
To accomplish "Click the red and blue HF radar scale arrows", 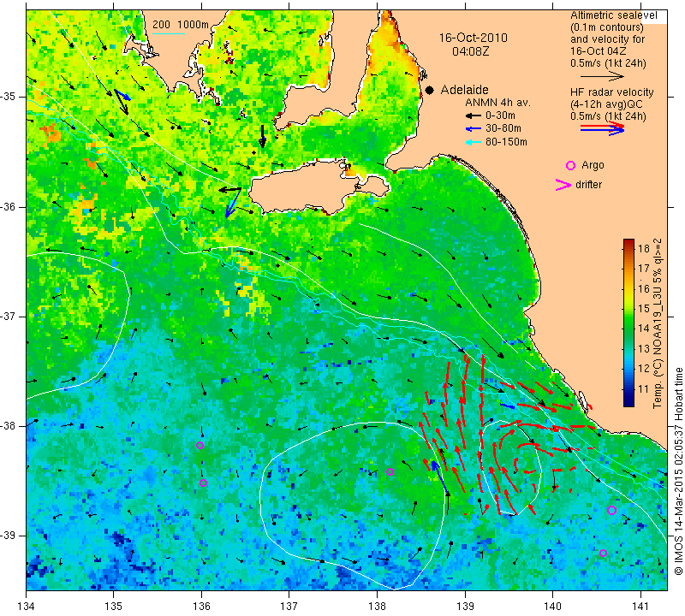I will (602, 128).
